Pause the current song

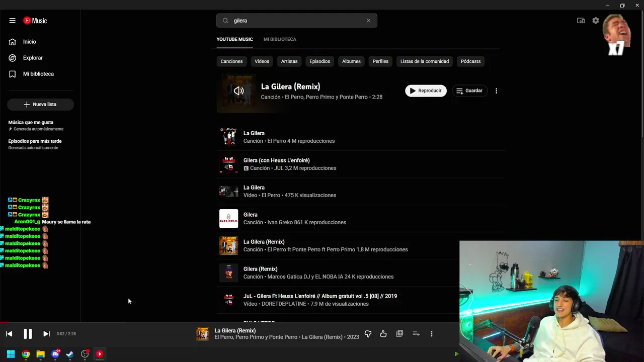tap(28, 334)
